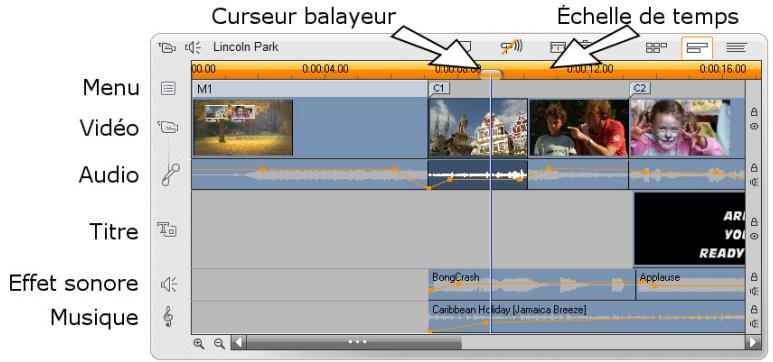Click the volume keyframe on Applause clip

[x=655, y=286]
